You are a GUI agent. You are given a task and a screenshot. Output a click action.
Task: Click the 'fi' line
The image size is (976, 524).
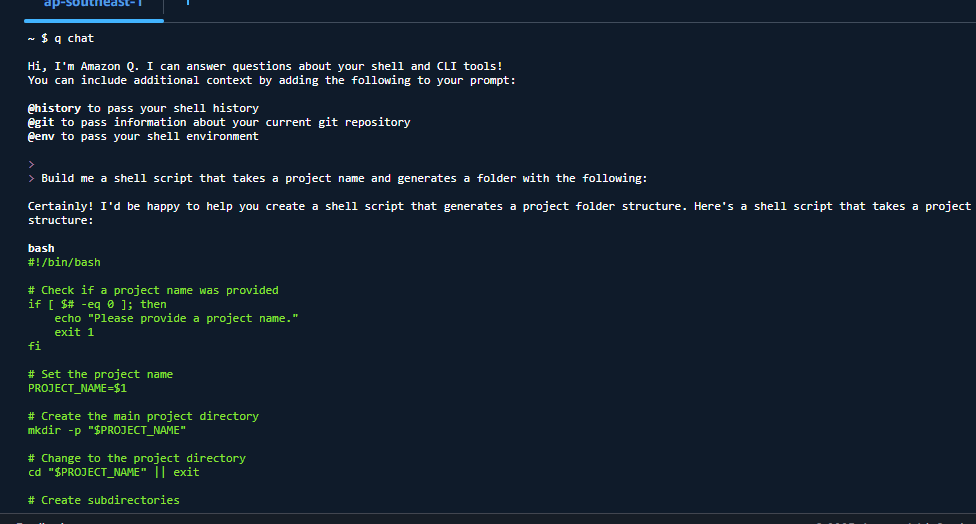[x=34, y=347]
